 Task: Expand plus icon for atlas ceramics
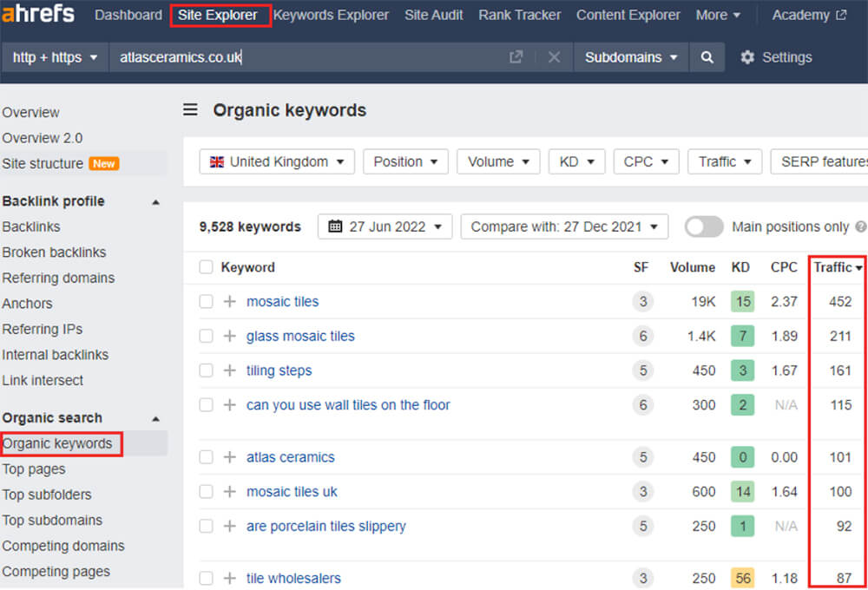pos(230,457)
